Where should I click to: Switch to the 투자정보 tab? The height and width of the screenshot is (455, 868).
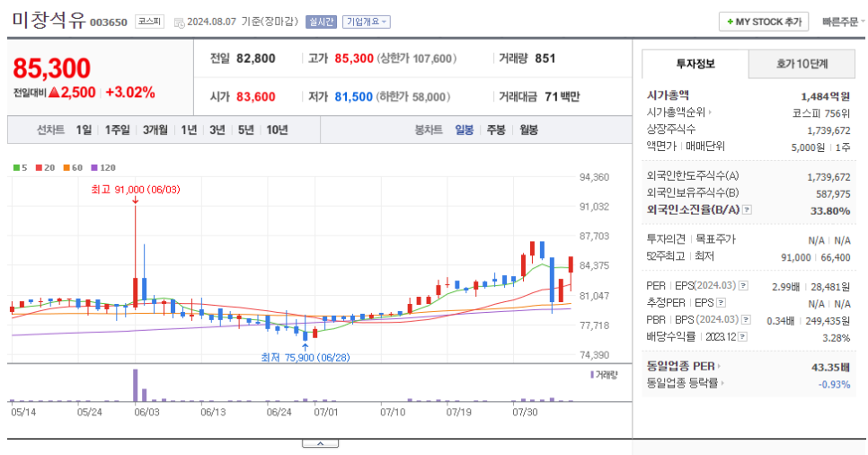coord(695,64)
